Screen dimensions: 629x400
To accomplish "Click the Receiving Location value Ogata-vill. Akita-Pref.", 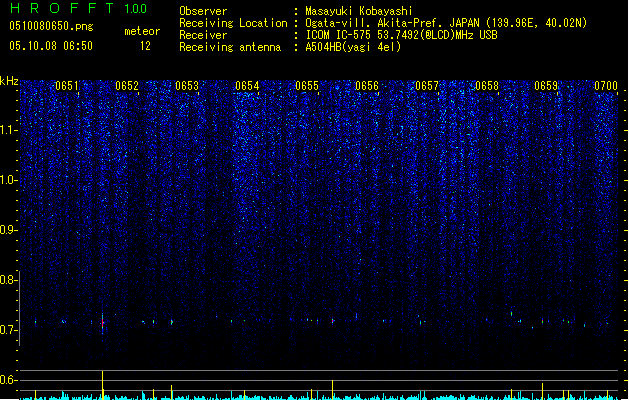I will pos(392,23).
